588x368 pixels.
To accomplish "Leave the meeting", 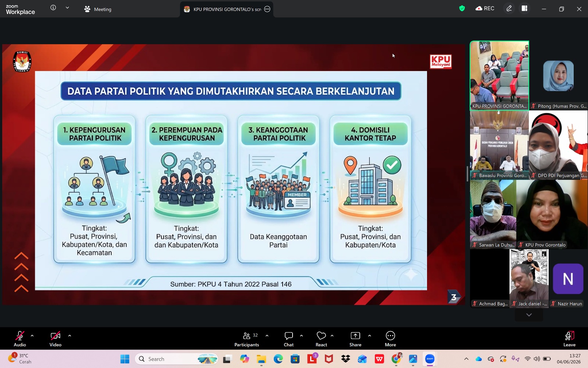I will click(569, 339).
